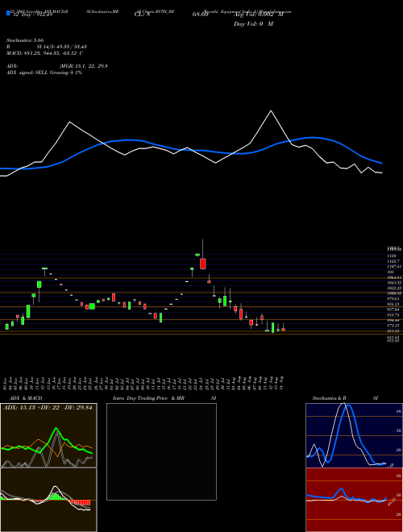Click the empty Intra Day Trading Price panel

point(161,451)
